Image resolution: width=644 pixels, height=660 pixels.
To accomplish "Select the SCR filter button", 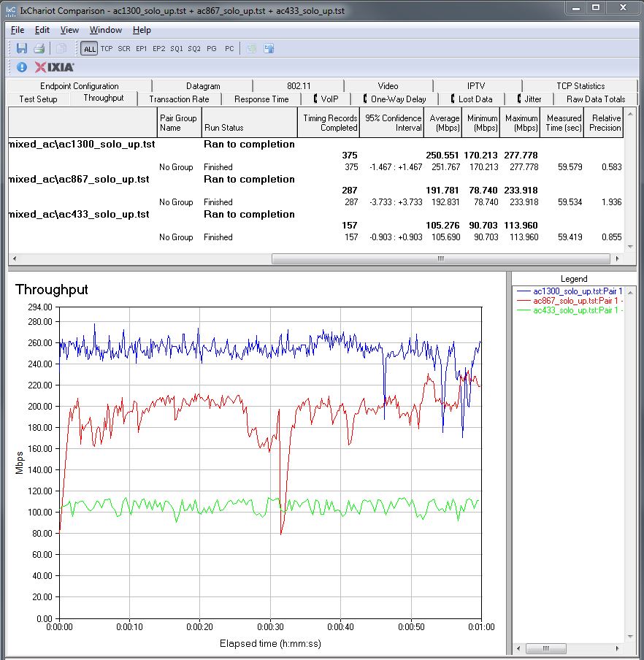I will coord(124,49).
